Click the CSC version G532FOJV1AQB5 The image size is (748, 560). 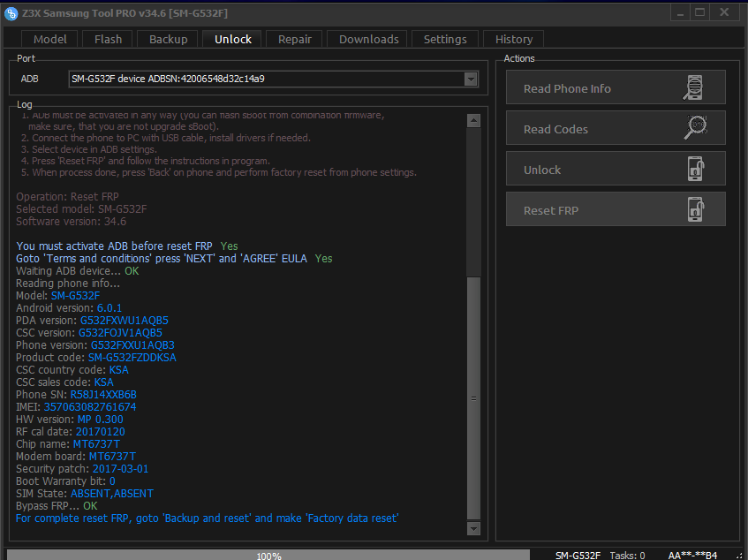click(120, 332)
